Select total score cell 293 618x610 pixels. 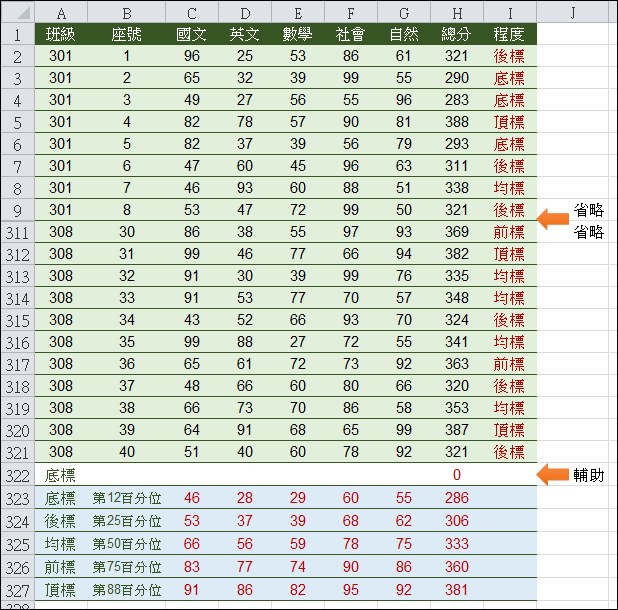click(x=457, y=144)
